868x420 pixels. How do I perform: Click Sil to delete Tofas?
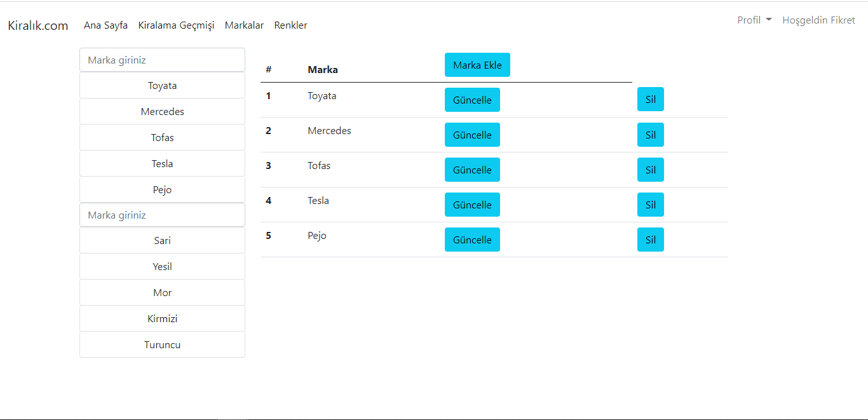(650, 170)
